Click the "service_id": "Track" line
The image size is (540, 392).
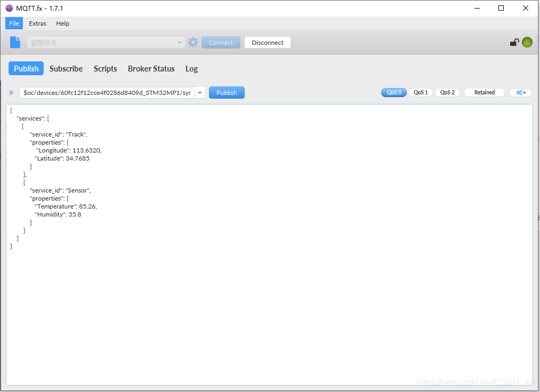[x=59, y=134]
